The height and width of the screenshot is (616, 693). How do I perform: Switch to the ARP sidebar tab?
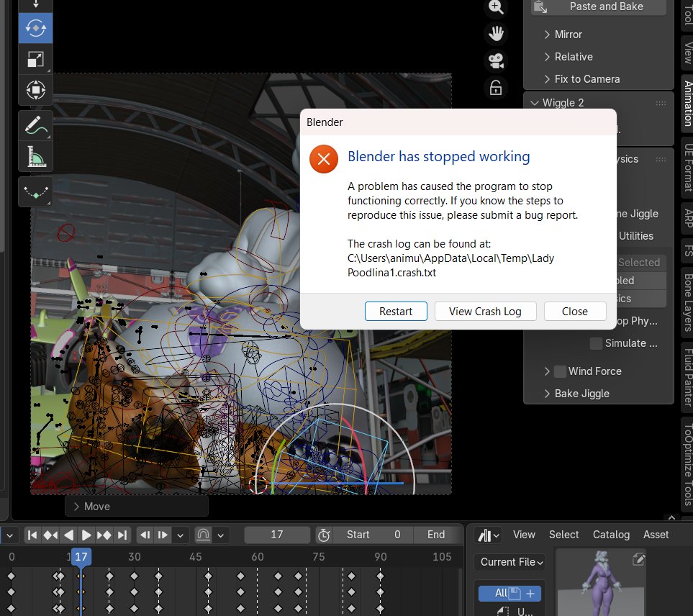(687, 218)
